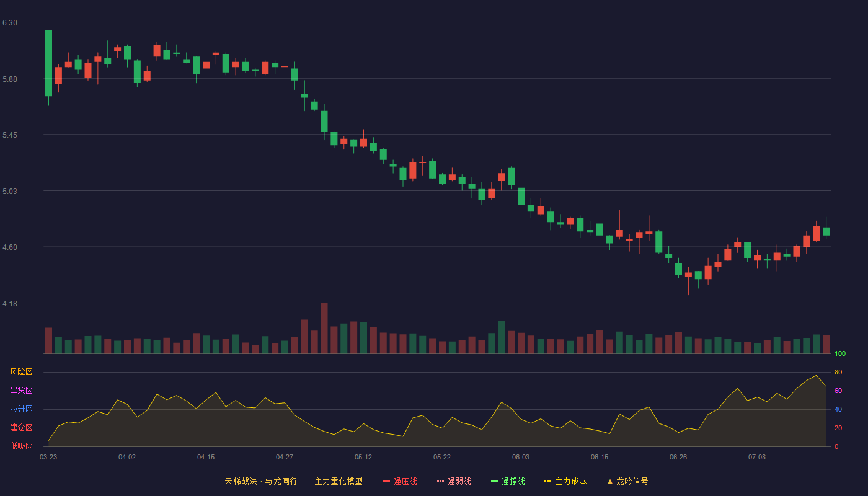The width and height of the screenshot is (868, 496).
Task: Click the 拉升区 zone label
Action: (21, 409)
